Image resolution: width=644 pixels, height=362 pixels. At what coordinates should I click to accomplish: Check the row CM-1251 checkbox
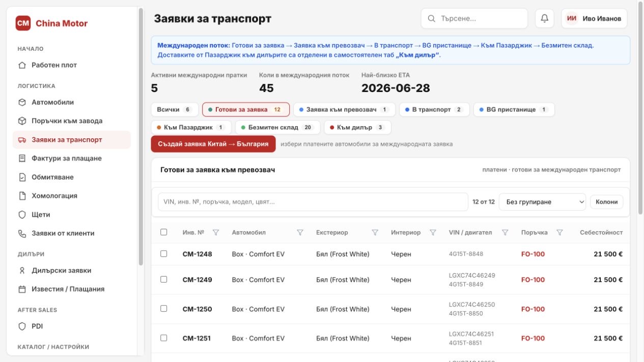[163, 338]
